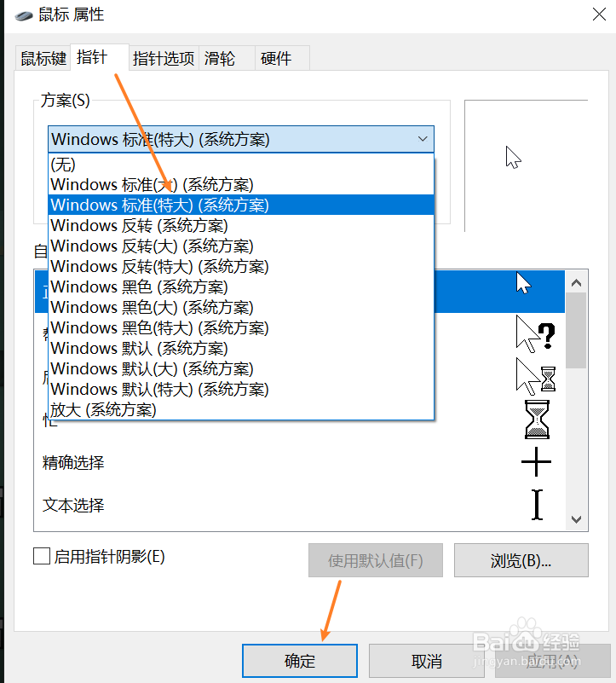
Task: Select Windows 反转(特大) scheme
Action: click(241, 266)
